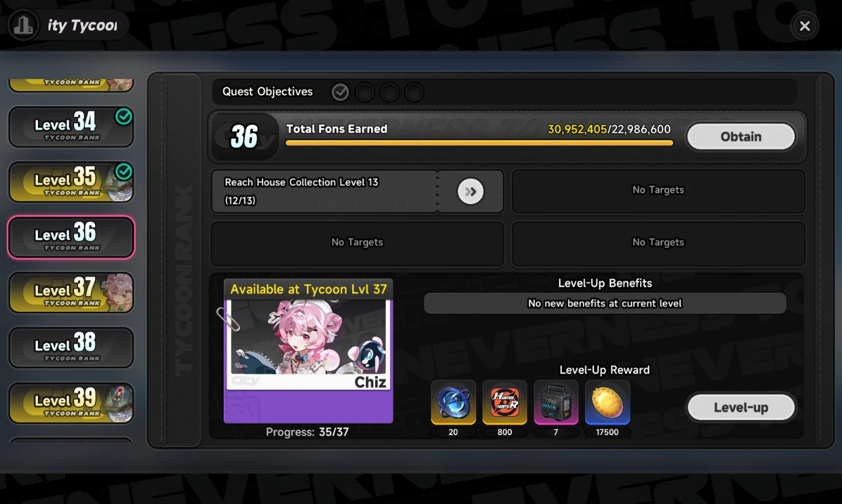Click the Level-Up Reward heading

pos(605,370)
